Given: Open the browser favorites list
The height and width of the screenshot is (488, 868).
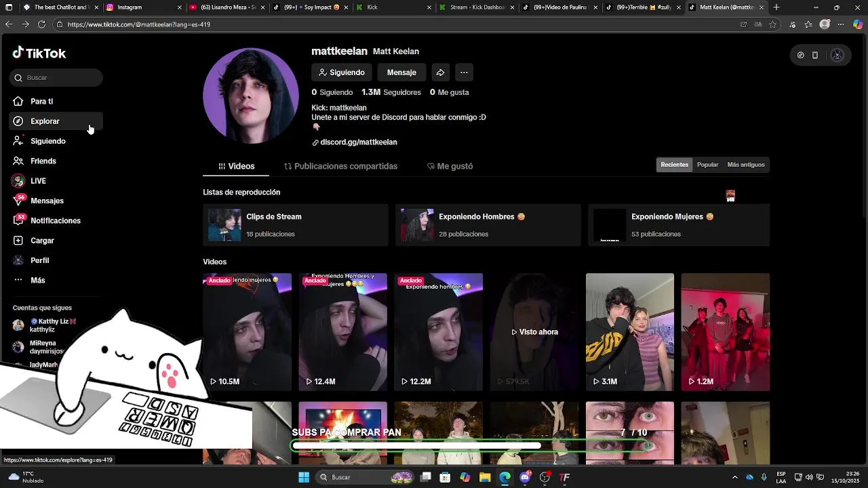Looking at the screenshot, I should (x=808, y=24).
